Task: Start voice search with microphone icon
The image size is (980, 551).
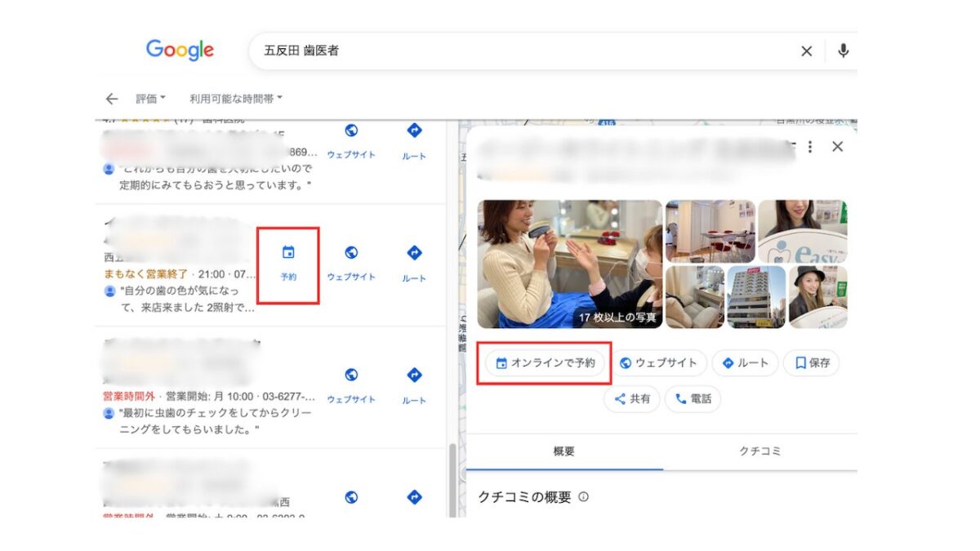Action: [843, 51]
